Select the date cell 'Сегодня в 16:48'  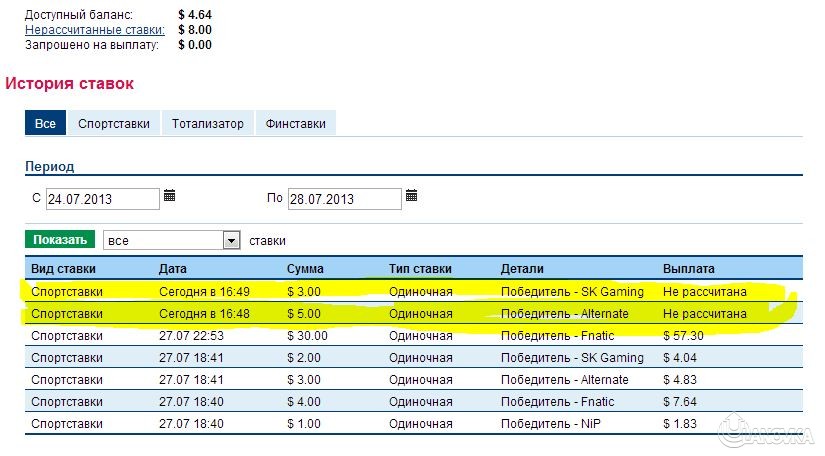205,313
